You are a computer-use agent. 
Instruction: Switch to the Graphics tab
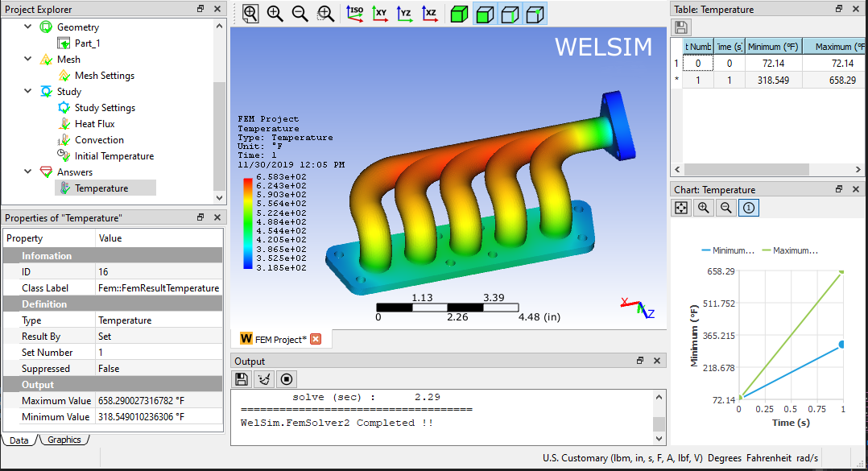[64, 440]
